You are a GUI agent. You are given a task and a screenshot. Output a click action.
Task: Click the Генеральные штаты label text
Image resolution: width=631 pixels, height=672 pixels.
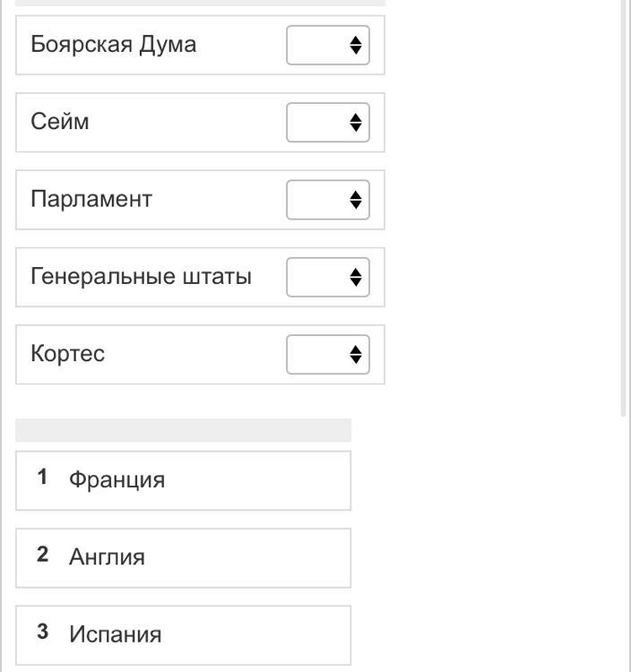point(141,276)
